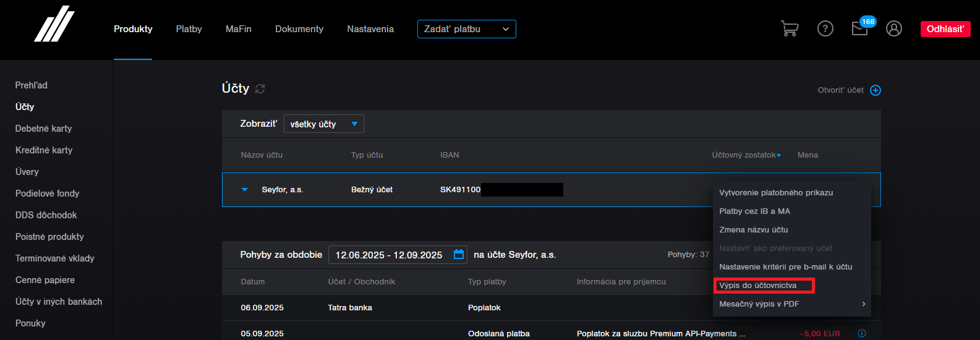This screenshot has width=980, height=340.
Task: Select Vytvorenie platobného príkazu menu item
Action: [x=776, y=193]
